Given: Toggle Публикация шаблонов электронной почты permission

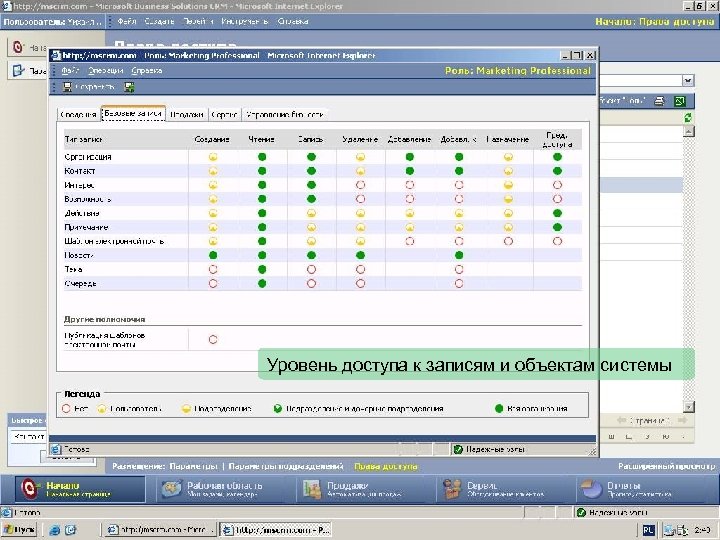Looking at the screenshot, I should pos(213,339).
